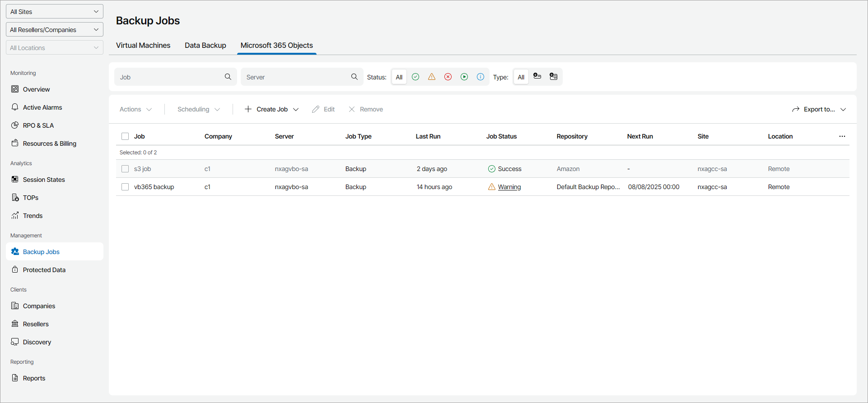The image size is (868, 403).
Task: Click the Reports icon
Action: [15, 378]
